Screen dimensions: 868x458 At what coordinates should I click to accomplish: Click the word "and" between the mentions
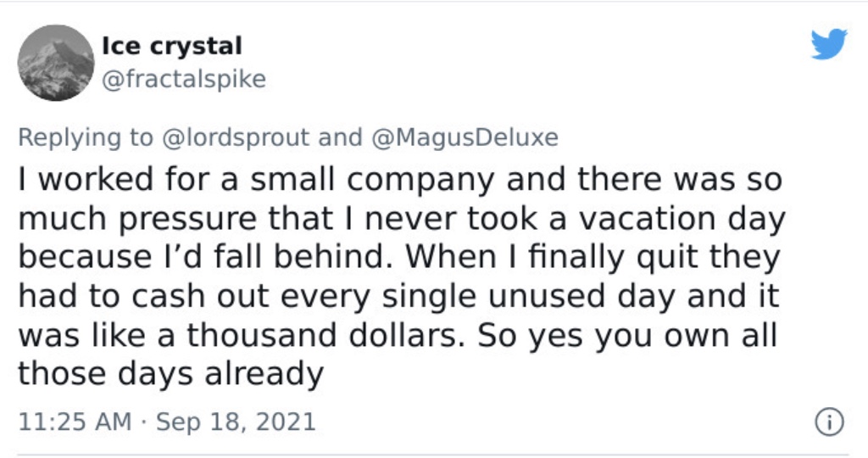click(x=340, y=137)
